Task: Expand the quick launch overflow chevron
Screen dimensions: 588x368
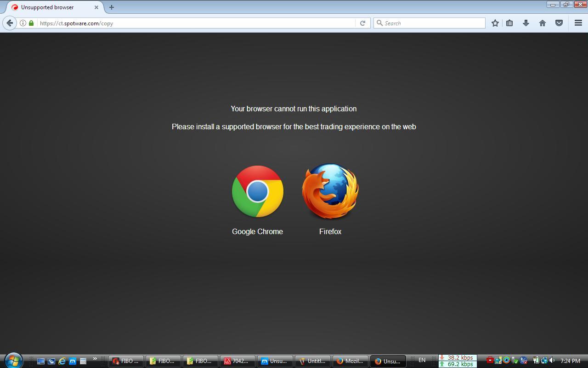Action: tap(95, 359)
